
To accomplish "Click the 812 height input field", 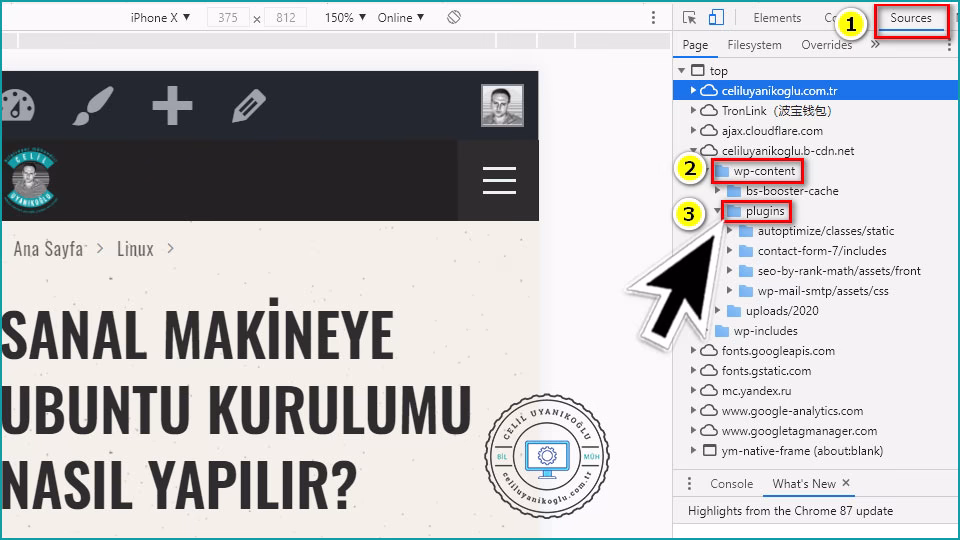I will pyautogui.click(x=285, y=18).
